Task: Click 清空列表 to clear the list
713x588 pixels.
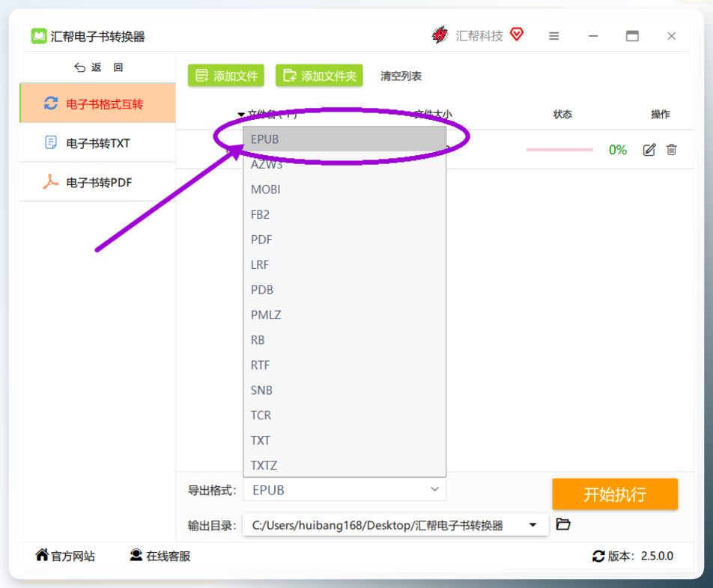Action: click(401, 76)
